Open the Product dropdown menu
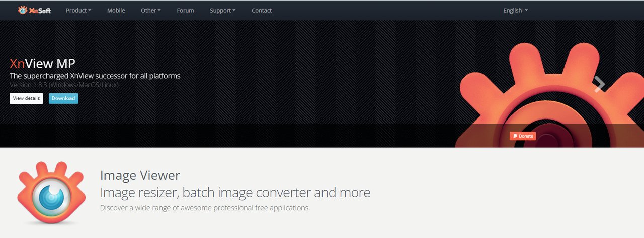Image resolution: width=644 pixels, height=238 pixels. [x=78, y=10]
